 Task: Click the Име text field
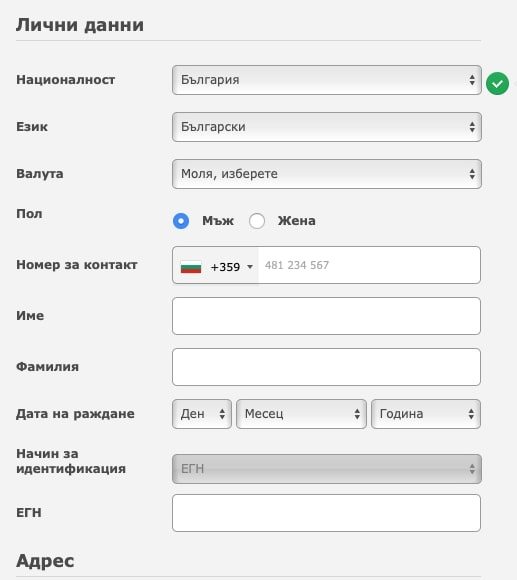pyautogui.click(x=326, y=316)
